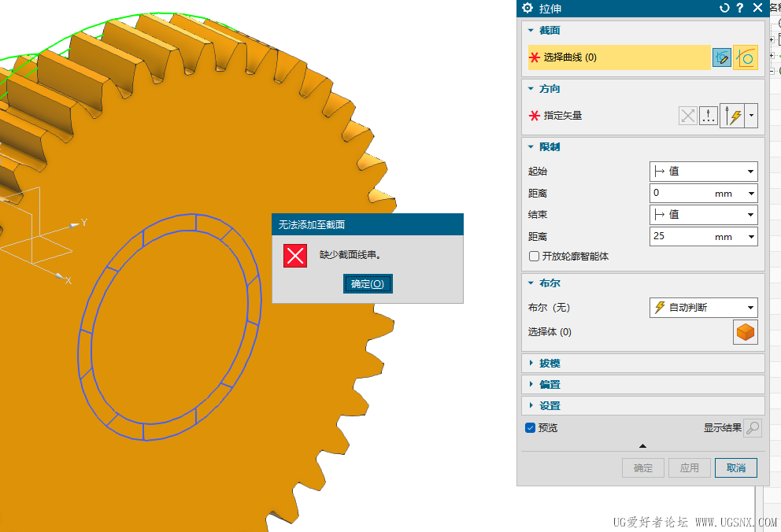Close the 拉伸 dialog
Screen dimensions: 781x532
[x=757, y=7]
